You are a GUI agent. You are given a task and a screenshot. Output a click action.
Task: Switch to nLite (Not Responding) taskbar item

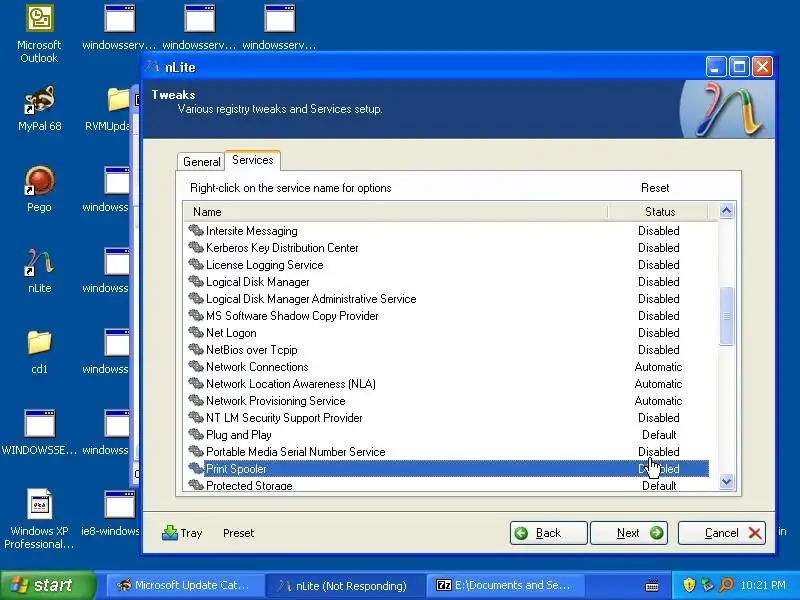coord(346,585)
